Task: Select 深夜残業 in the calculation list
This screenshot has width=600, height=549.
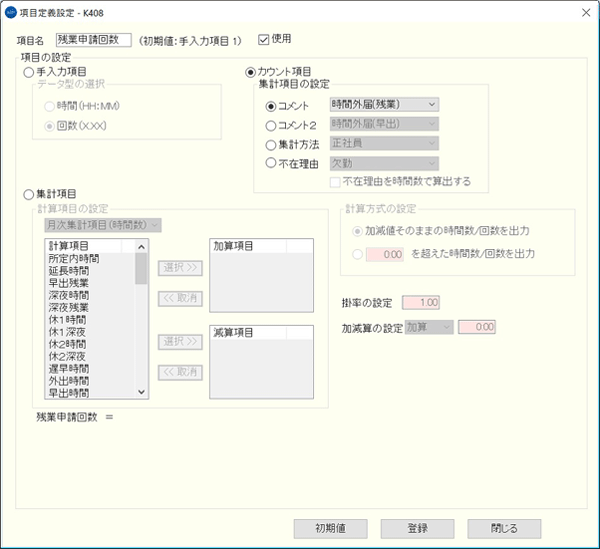Action: [70, 307]
